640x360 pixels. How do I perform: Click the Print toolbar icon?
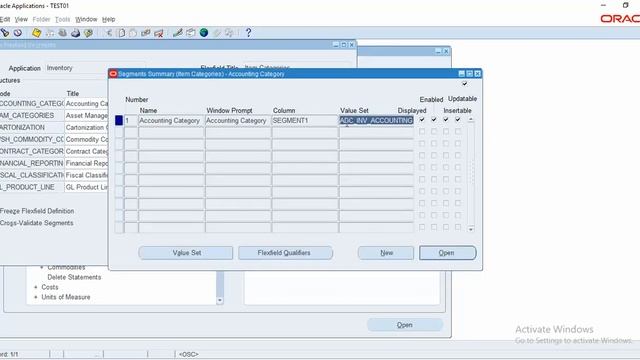tap(76, 33)
